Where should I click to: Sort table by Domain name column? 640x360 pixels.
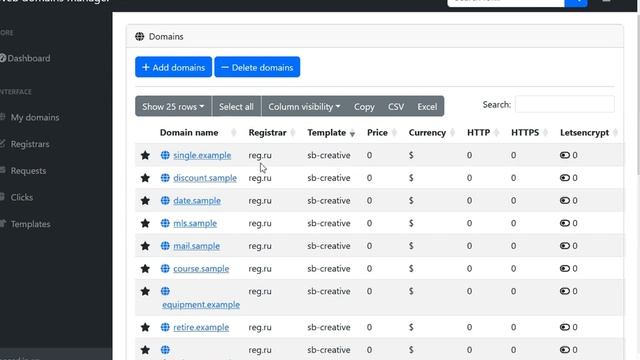(x=198, y=133)
